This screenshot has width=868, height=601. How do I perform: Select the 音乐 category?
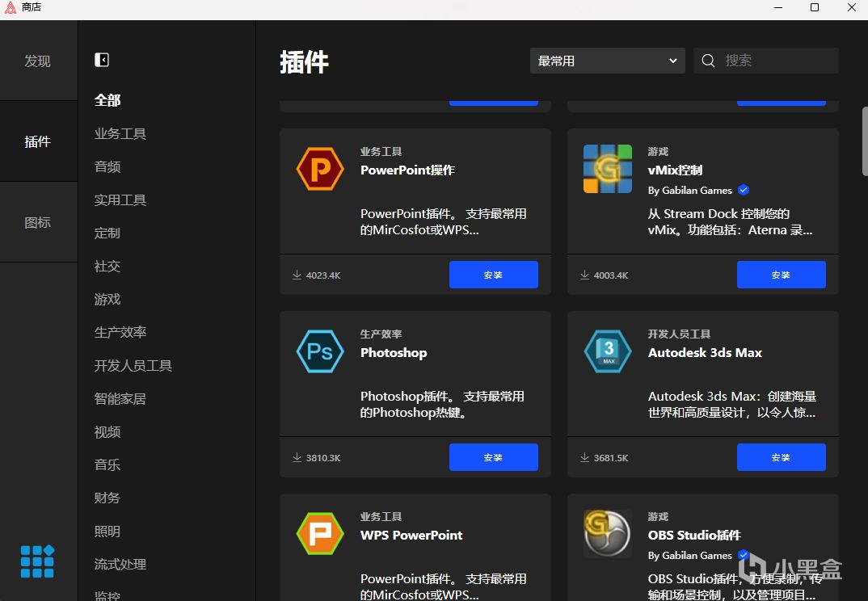point(107,464)
